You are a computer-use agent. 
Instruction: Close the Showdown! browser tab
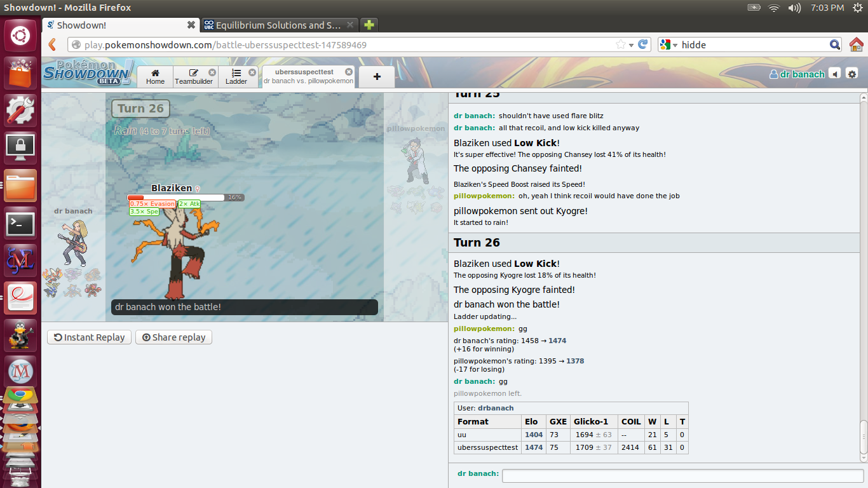(191, 25)
